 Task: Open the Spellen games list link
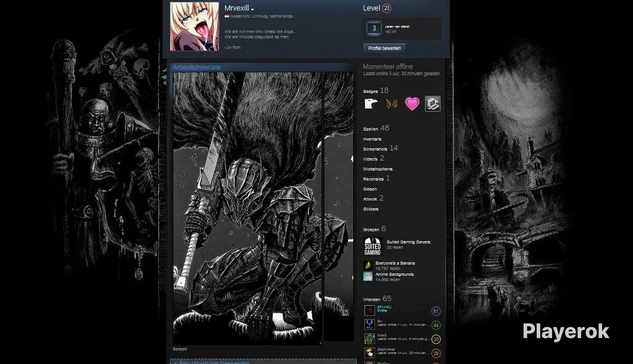370,129
